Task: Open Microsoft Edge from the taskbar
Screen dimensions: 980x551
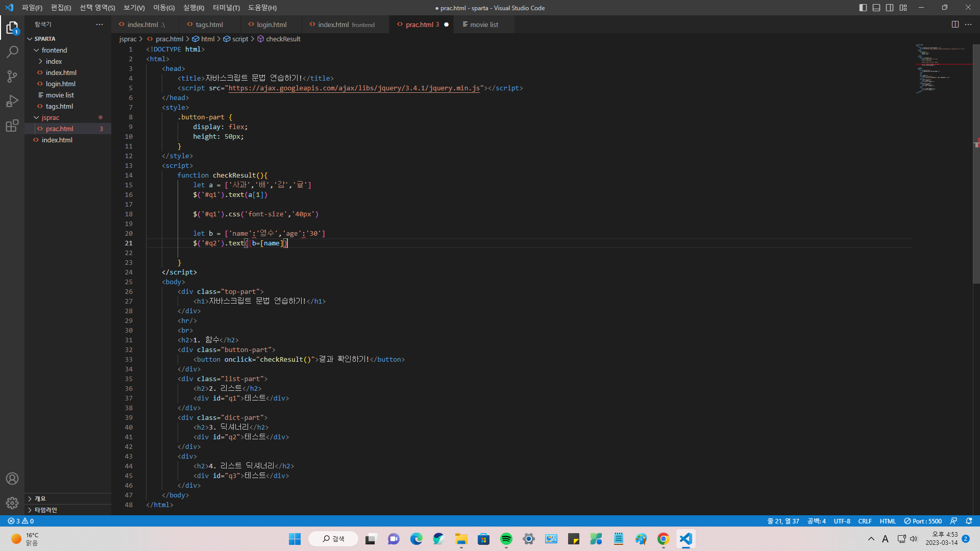Action: [416, 539]
